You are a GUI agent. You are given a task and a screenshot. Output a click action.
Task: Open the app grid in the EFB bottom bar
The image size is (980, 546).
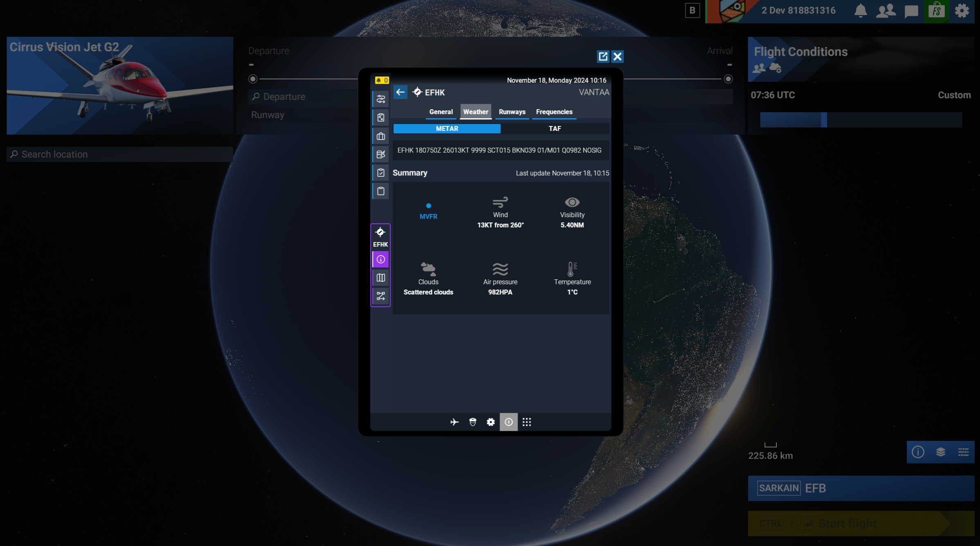click(527, 422)
